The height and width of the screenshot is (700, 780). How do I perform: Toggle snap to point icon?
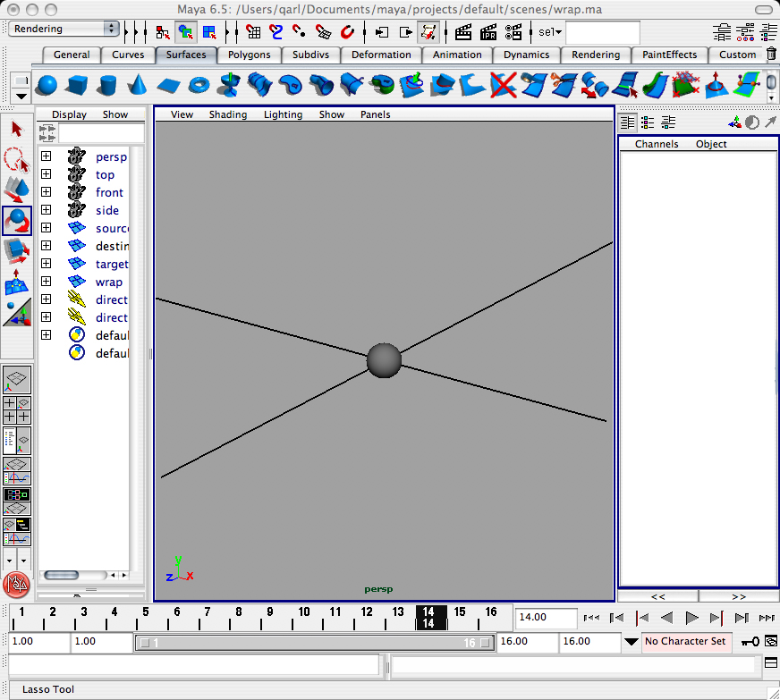coord(299,32)
